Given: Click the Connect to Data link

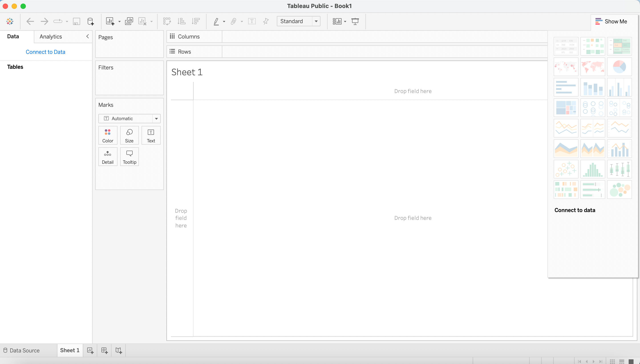Looking at the screenshot, I should tap(45, 52).
